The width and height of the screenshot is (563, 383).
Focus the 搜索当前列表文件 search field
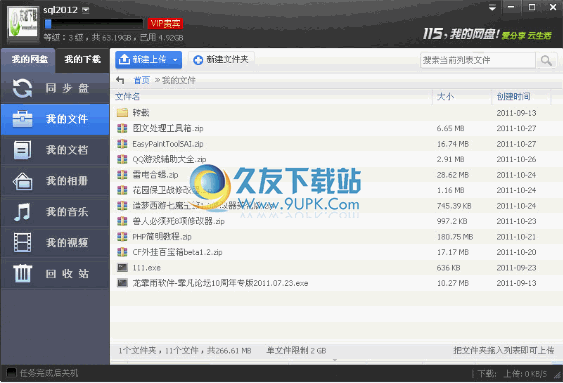click(478, 60)
